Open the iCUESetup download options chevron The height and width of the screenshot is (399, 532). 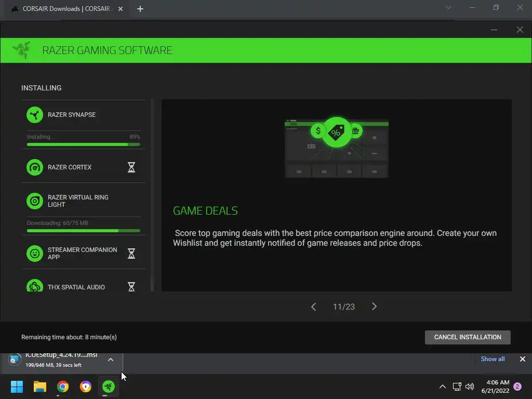[x=111, y=360]
